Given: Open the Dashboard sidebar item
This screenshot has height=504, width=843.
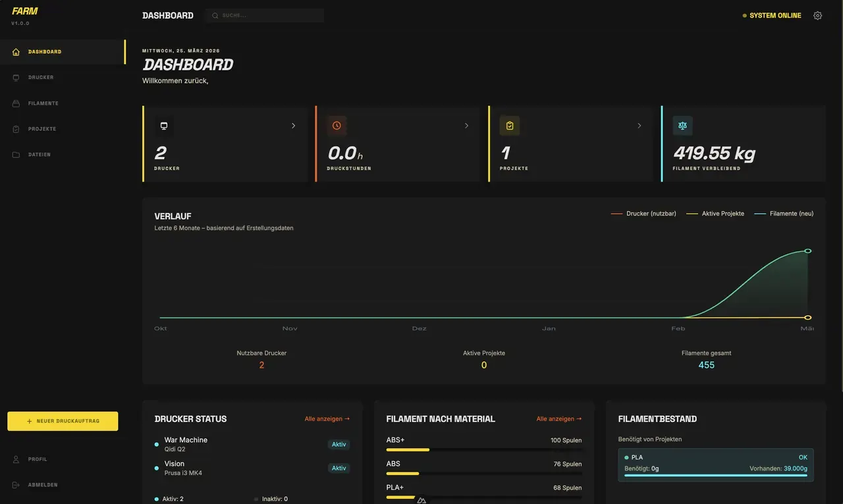Looking at the screenshot, I should [x=63, y=52].
